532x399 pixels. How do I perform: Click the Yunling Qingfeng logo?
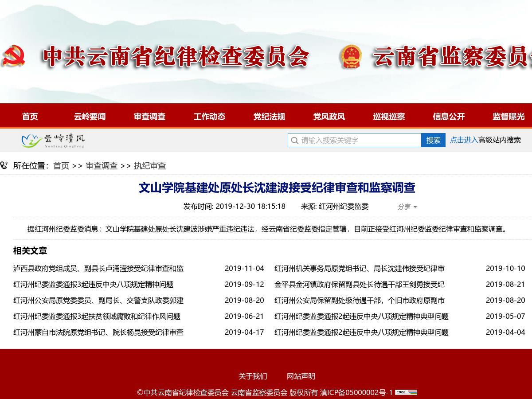pyautogui.click(x=53, y=141)
